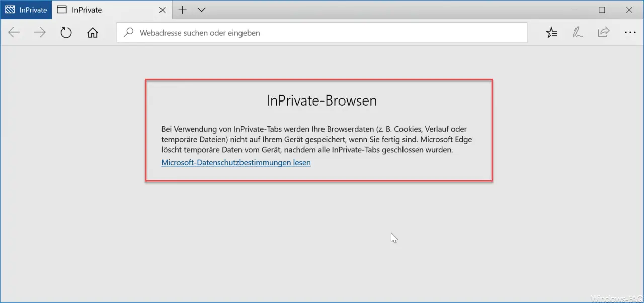The height and width of the screenshot is (303, 644).
Task: Maximize the Edge window
Action: click(x=602, y=10)
